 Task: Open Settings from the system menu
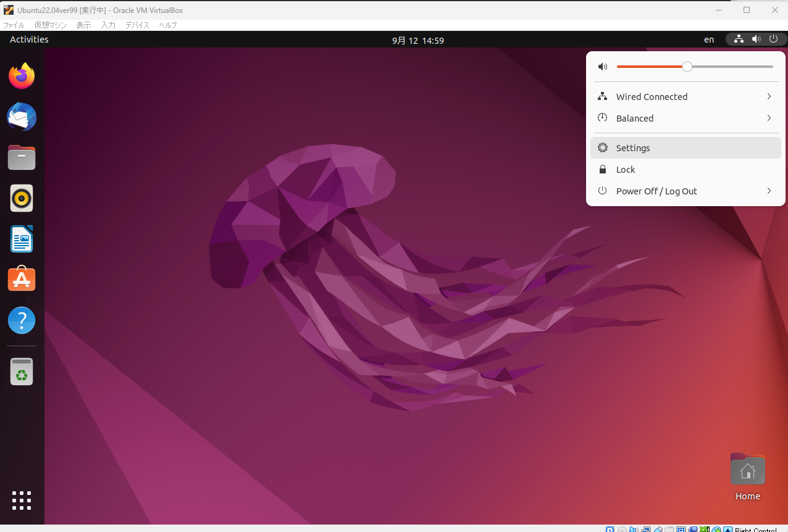coord(632,148)
